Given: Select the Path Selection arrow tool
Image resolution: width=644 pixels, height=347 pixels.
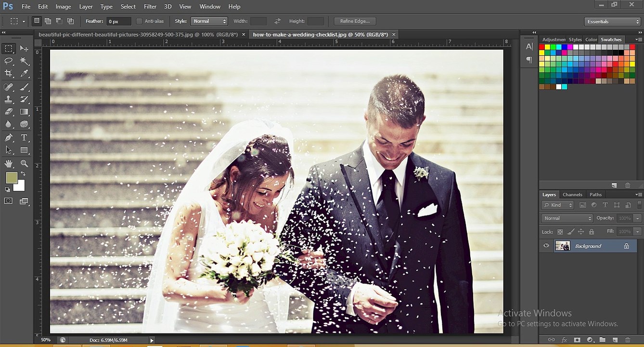Looking at the screenshot, I should point(9,150).
